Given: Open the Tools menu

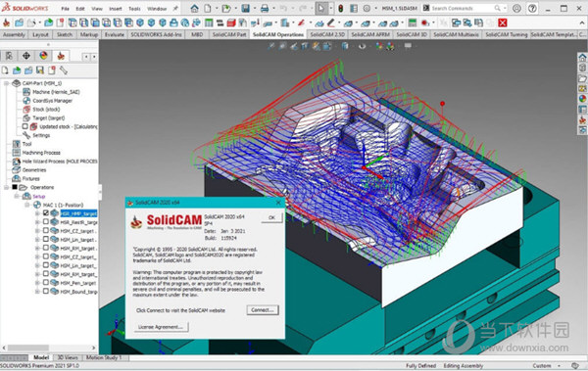Looking at the screenshot, I should pyautogui.click(x=134, y=8).
